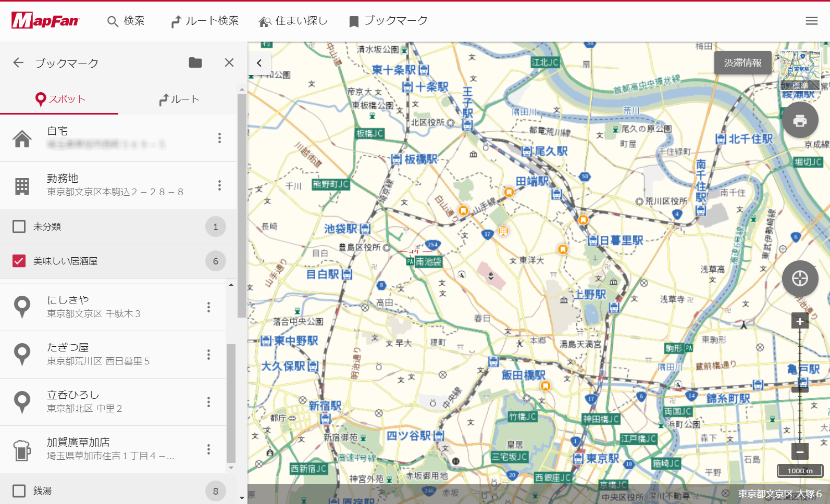Click the 1000 m scale indicator
The image size is (830, 504).
(800, 471)
